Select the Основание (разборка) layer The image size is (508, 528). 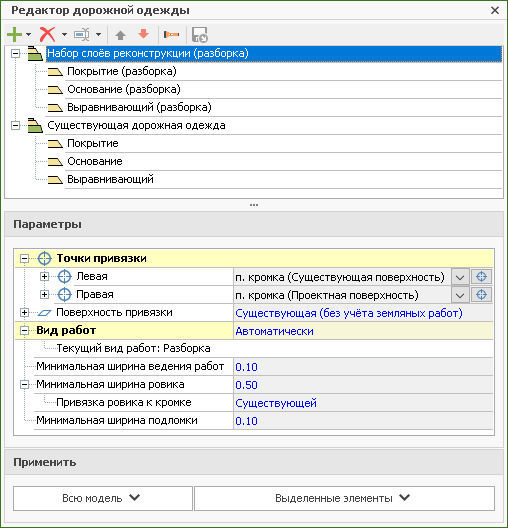124,89
